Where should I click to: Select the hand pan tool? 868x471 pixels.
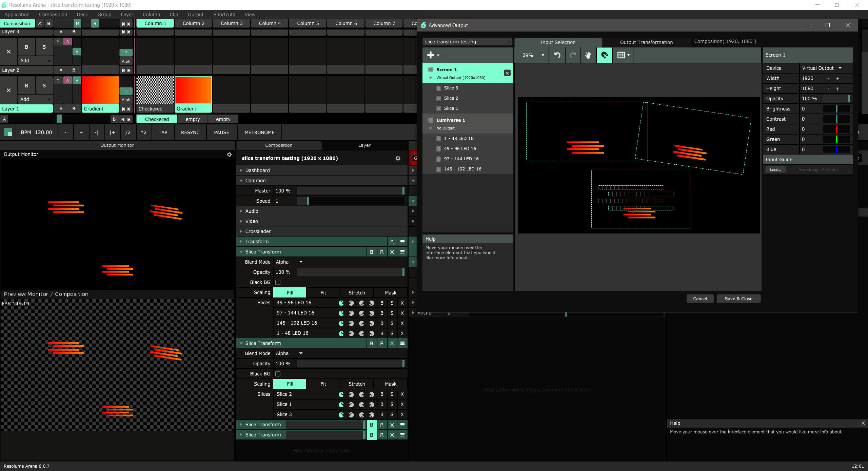tap(588, 55)
